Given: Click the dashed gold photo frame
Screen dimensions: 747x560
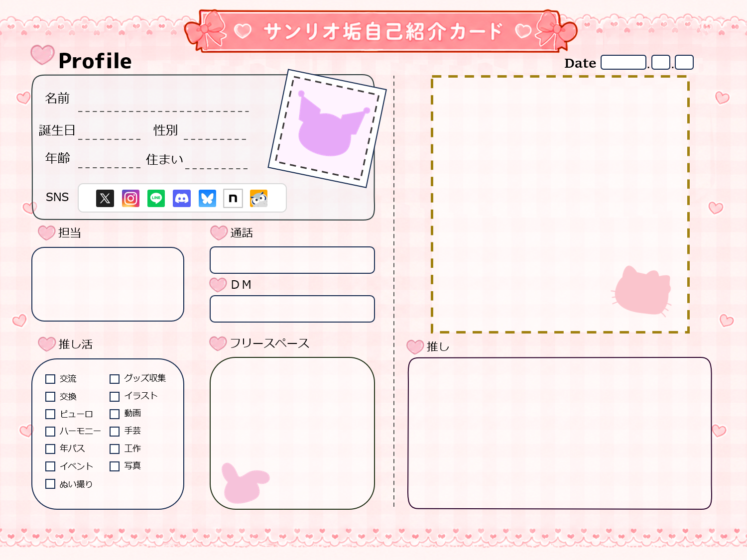Looking at the screenshot, I should coord(560,205).
